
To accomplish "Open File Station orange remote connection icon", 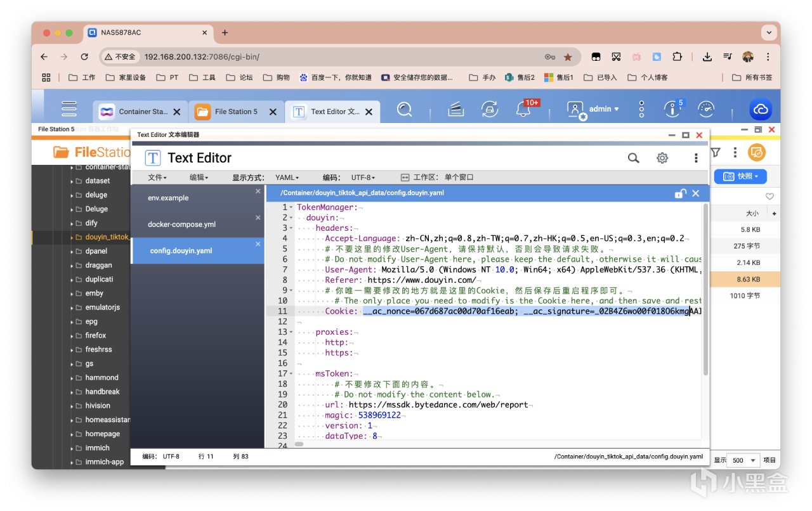I will pyautogui.click(x=756, y=152).
